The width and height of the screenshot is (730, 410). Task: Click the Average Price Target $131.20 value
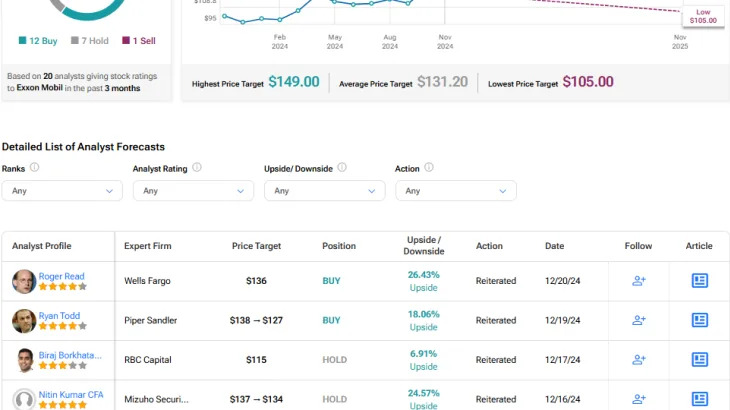442,82
